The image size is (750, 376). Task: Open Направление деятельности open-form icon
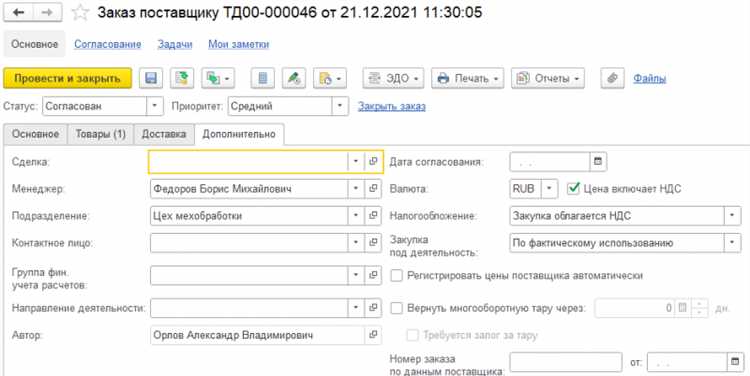coord(373,308)
